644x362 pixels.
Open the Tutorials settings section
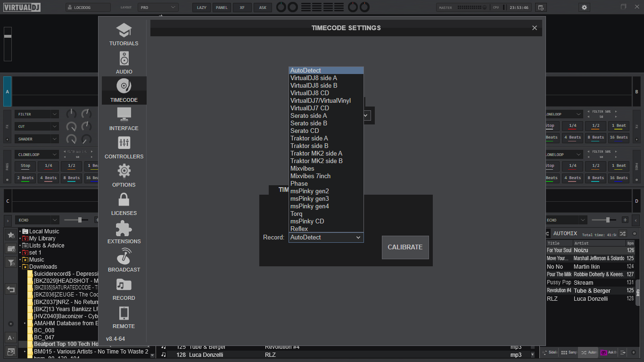point(124,34)
